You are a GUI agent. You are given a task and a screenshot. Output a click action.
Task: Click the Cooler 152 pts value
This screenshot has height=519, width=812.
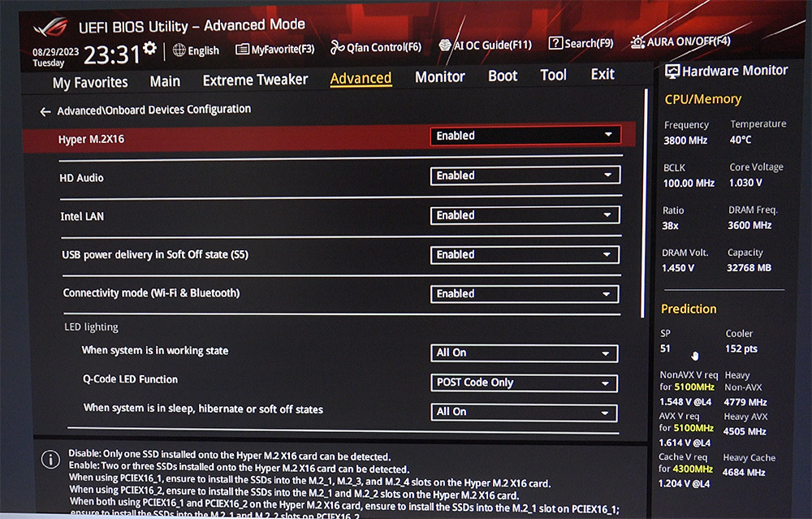(x=741, y=349)
